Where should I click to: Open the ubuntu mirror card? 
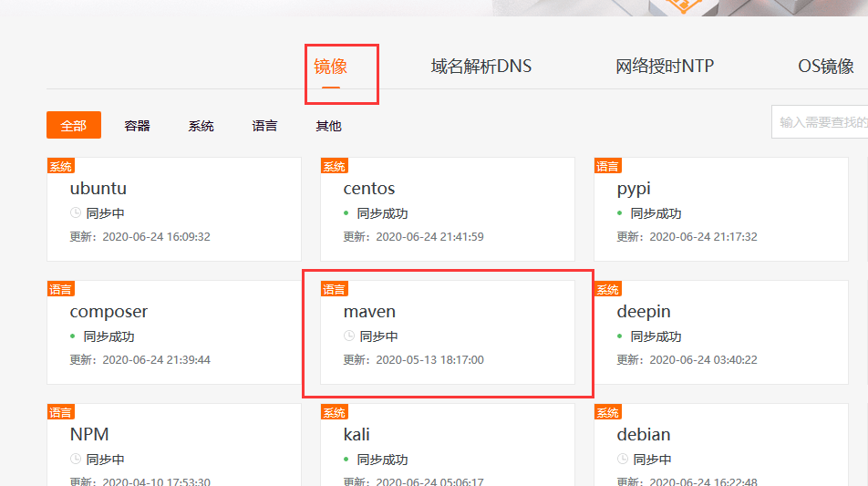click(x=174, y=209)
